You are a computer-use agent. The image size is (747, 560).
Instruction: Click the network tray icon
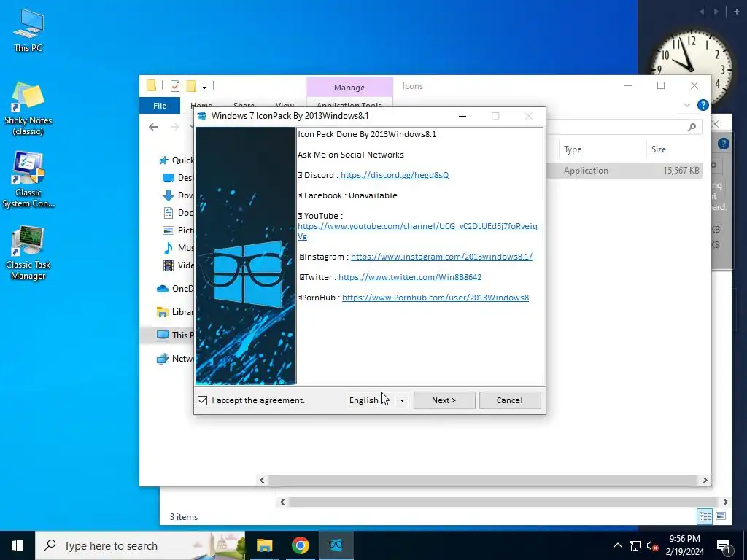[635, 546]
